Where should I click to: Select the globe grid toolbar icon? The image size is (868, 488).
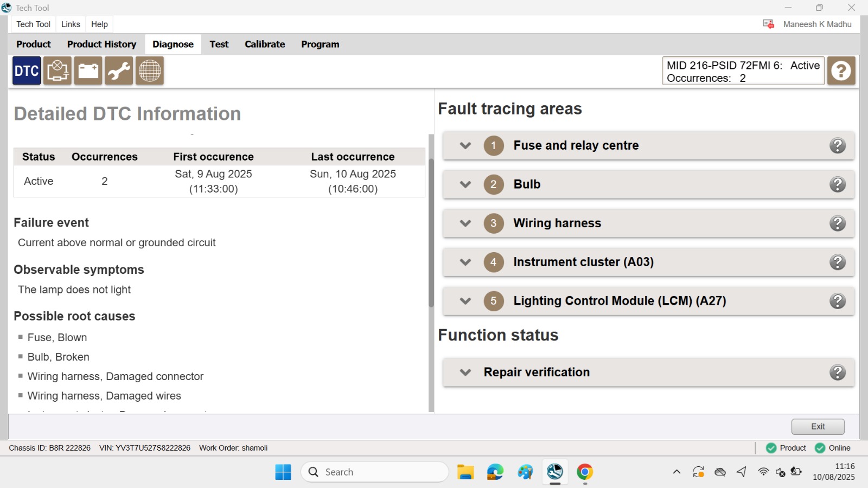coord(150,71)
